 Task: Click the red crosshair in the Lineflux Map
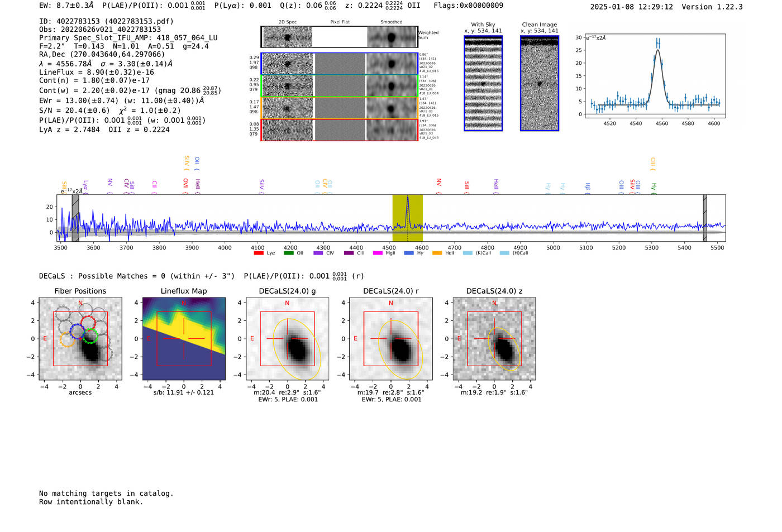tap(184, 338)
